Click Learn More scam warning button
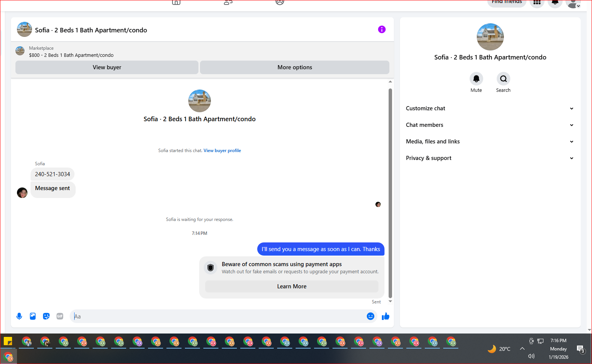 pyautogui.click(x=292, y=286)
